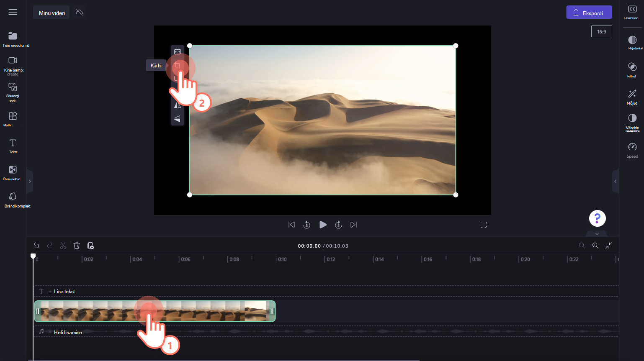Open the Sisuteegi teek content library
The height and width of the screenshot is (361, 644).
point(13,92)
